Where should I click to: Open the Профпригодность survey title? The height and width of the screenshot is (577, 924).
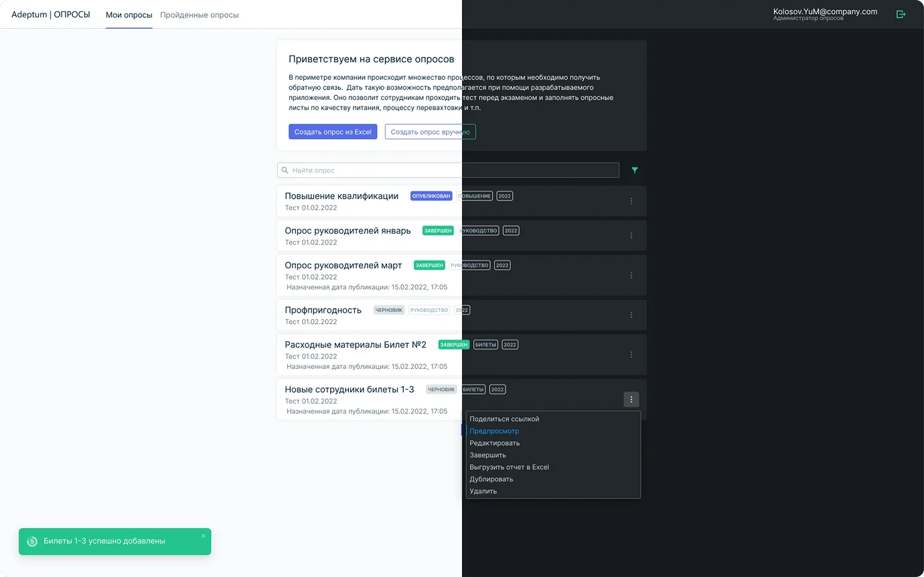[323, 310]
